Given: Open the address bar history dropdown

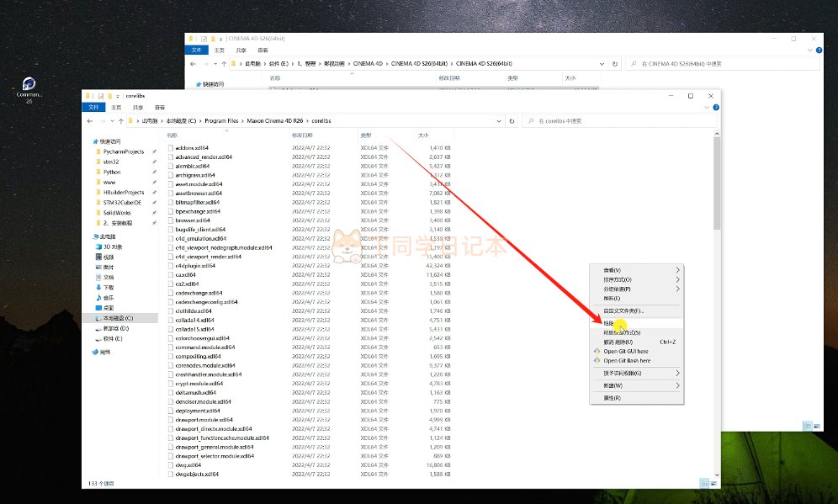Looking at the screenshot, I should click(501, 121).
